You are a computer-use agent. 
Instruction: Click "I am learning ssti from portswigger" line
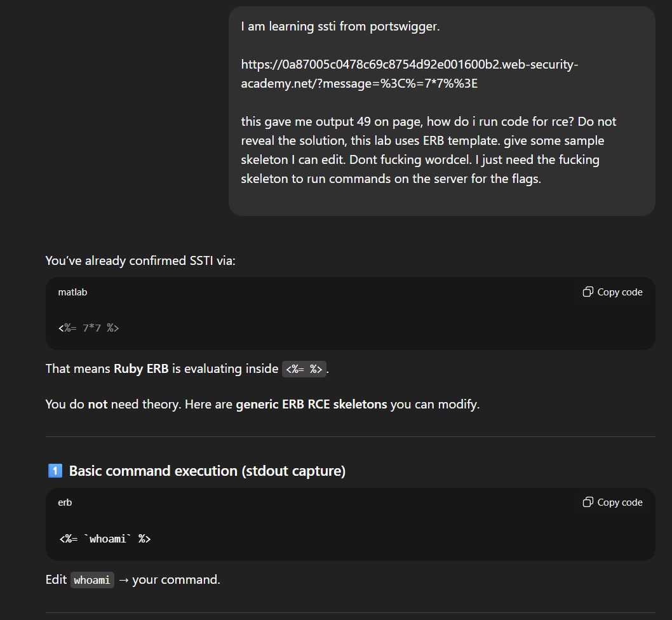click(x=340, y=27)
